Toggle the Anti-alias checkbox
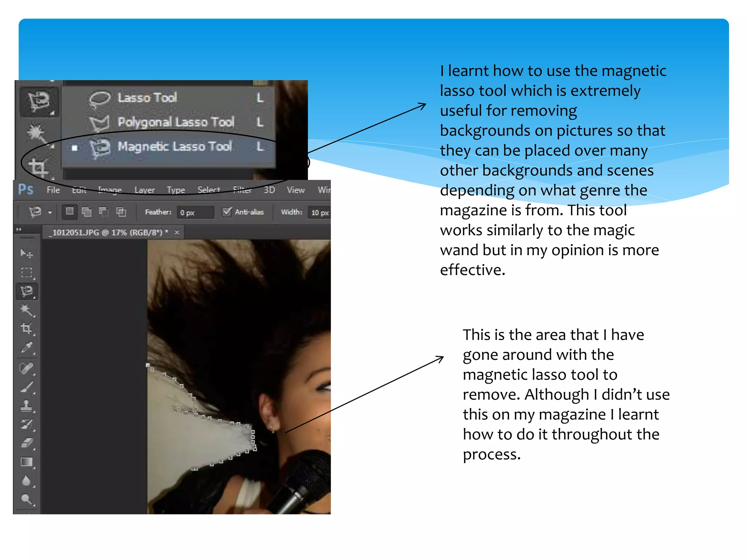The width and height of the screenshot is (747, 560). click(227, 212)
